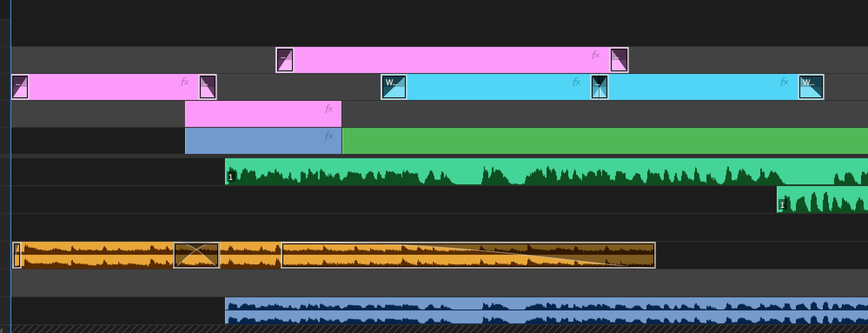Select the end transition on the leftmost pink clip

tap(208, 87)
